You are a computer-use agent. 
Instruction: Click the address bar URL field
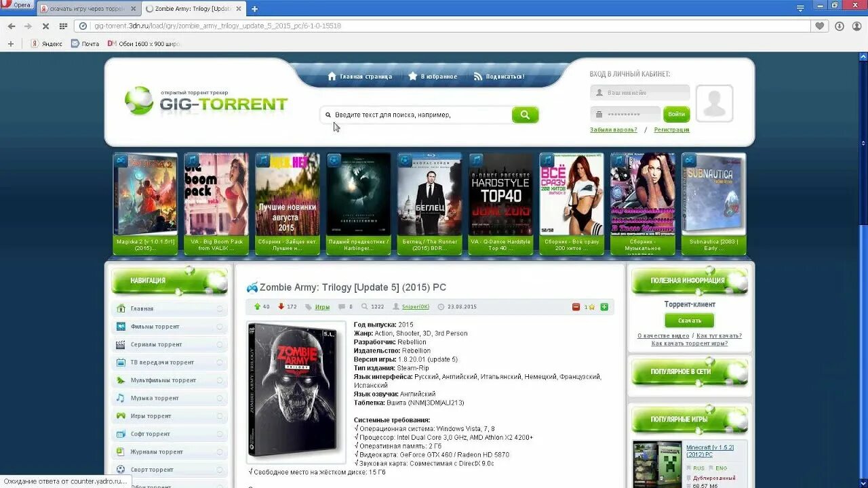click(x=443, y=26)
